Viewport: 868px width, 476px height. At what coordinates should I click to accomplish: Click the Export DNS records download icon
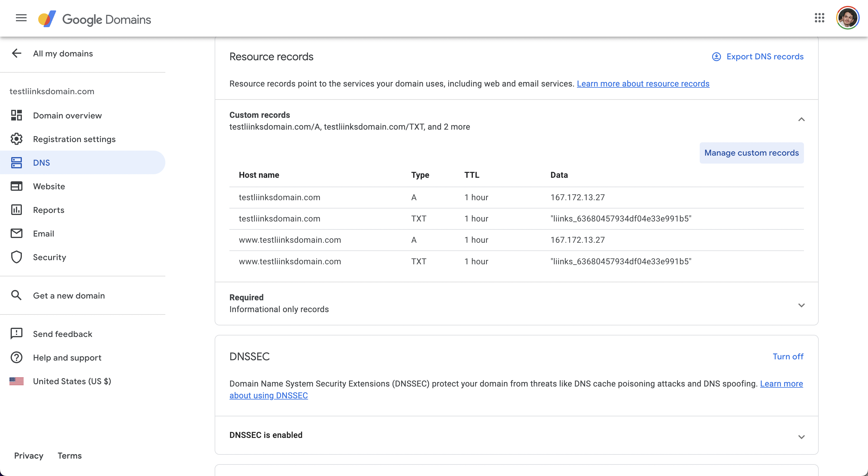pos(716,57)
